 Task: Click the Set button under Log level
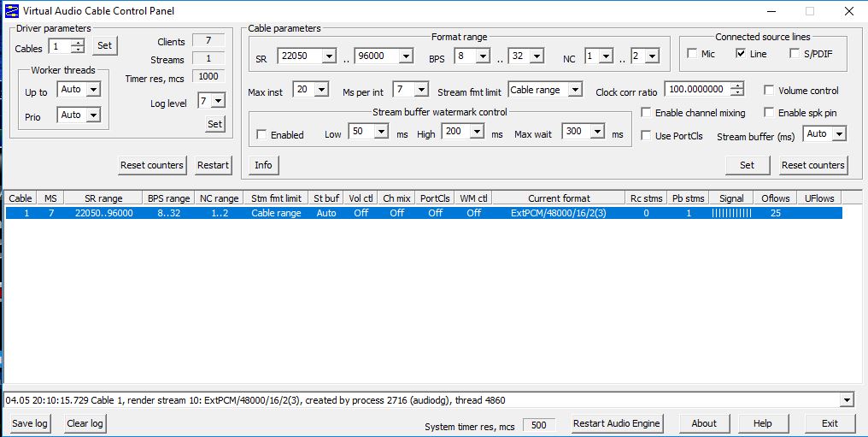tap(214, 124)
